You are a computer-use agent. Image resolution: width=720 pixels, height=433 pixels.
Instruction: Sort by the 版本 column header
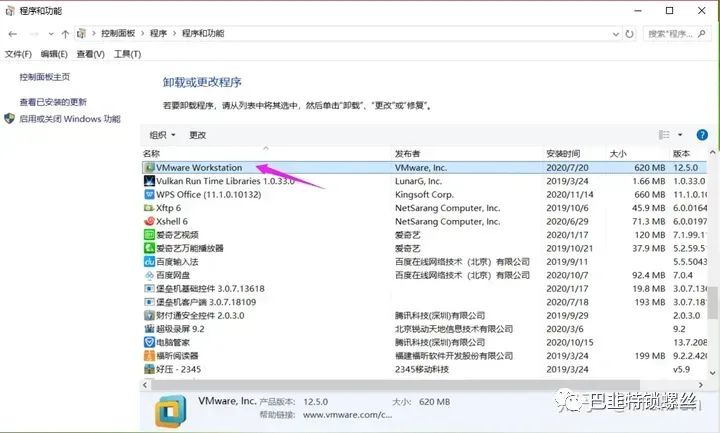[688, 153]
